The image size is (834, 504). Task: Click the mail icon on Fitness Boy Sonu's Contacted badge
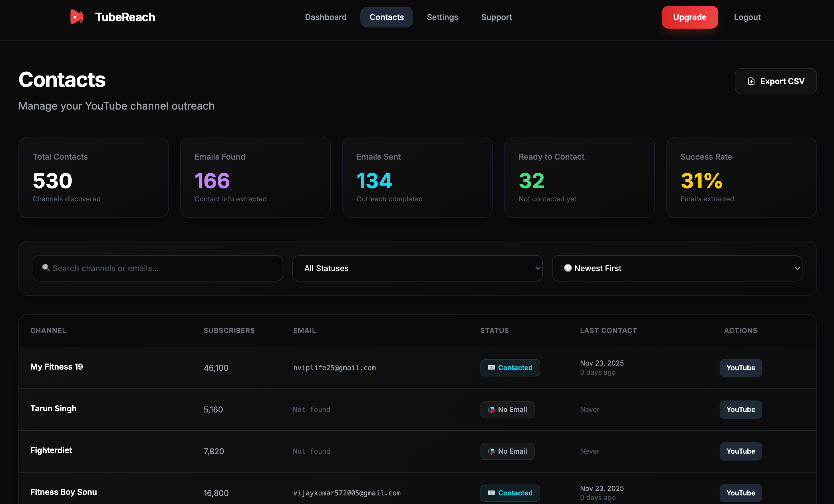coord(491,493)
